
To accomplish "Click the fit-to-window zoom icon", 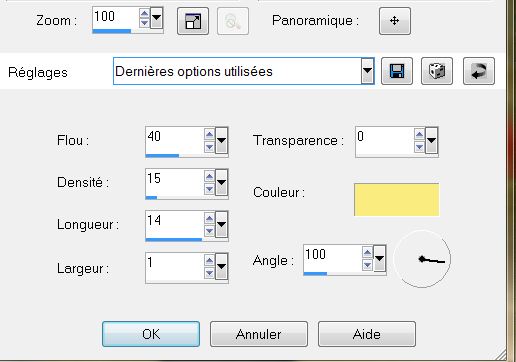I will click(x=193, y=21).
